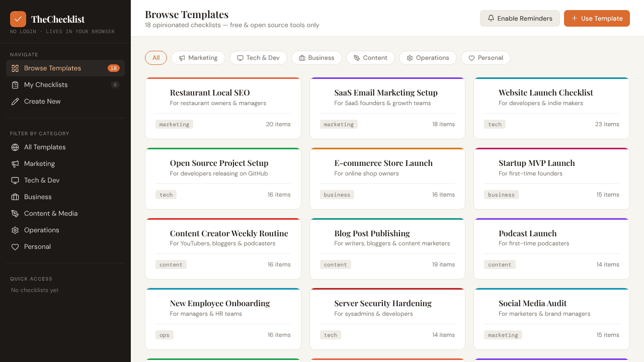Click the My Checklists 0 count badge

(x=115, y=85)
